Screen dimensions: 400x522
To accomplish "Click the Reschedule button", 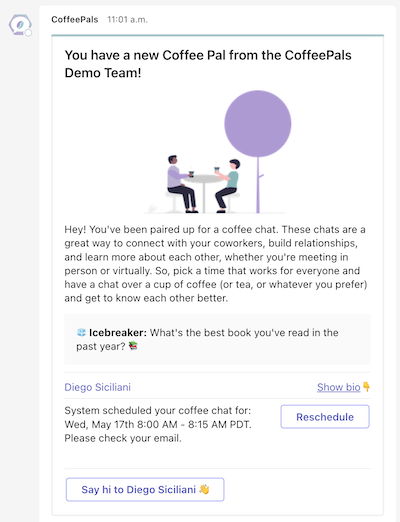I will pyautogui.click(x=325, y=417).
